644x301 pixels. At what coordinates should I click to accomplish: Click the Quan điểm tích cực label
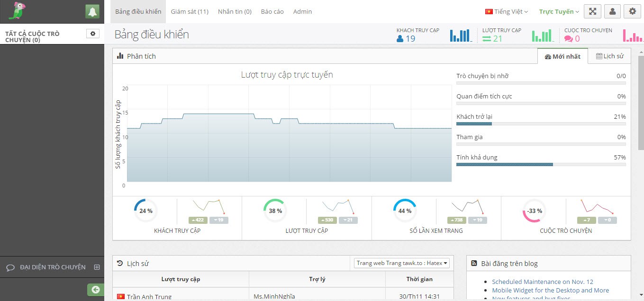click(484, 96)
